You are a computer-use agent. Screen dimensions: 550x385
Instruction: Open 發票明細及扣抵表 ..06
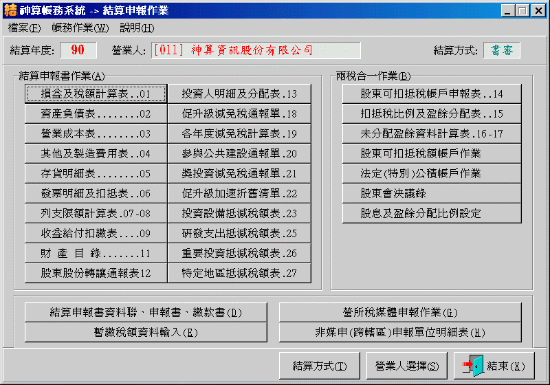96,193
